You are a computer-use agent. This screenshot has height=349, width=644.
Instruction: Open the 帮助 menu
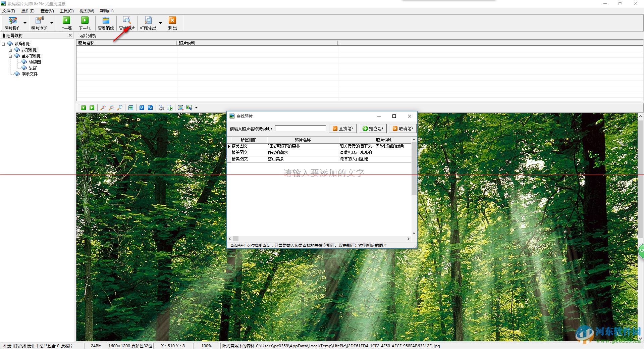(106, 11)
